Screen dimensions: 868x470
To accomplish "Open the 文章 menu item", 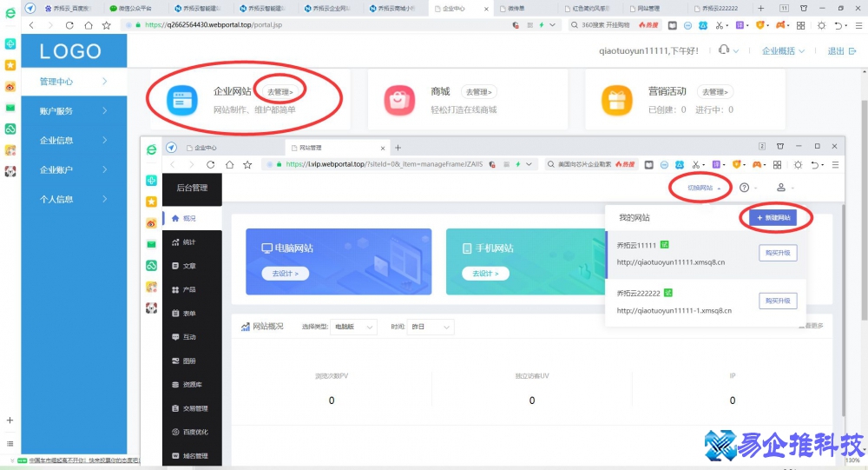I will pyautogui.click(x=192, y=266).
